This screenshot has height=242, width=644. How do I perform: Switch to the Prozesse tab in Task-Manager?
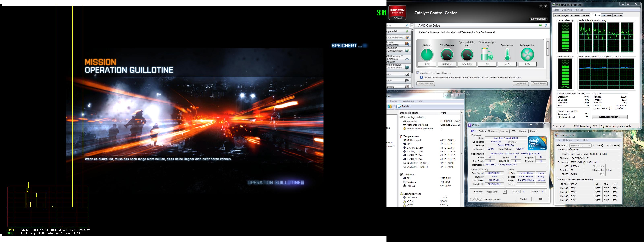(x=575, y=15)
